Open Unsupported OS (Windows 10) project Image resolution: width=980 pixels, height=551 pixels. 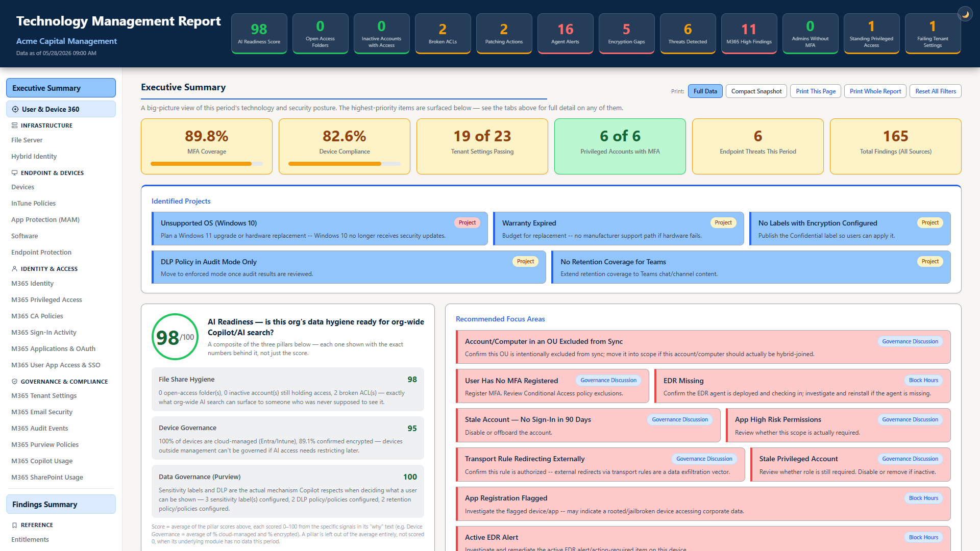pos(320,229)
